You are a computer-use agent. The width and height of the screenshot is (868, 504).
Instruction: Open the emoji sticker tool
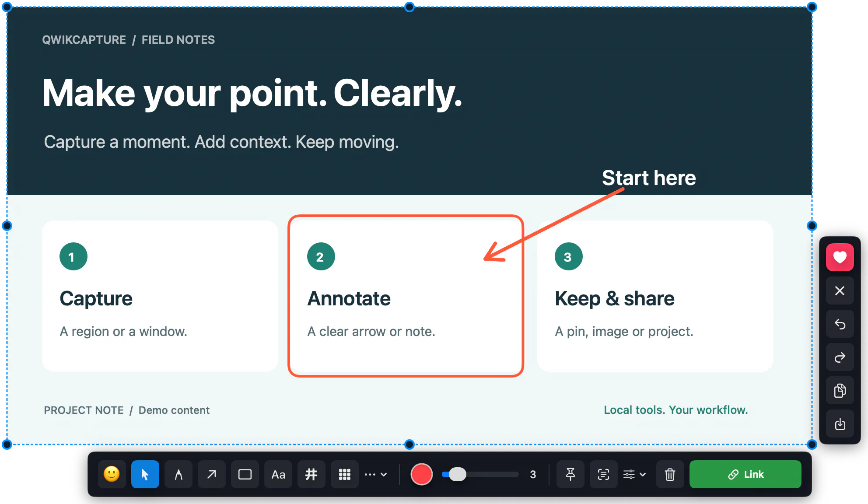pyautogui.click(x=112, y=474)
